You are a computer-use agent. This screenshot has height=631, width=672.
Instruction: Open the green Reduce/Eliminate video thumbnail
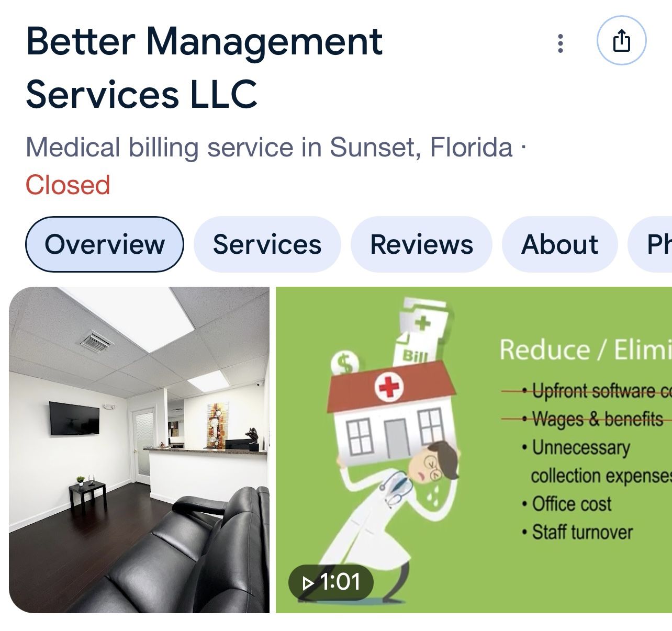click(474, 450)
